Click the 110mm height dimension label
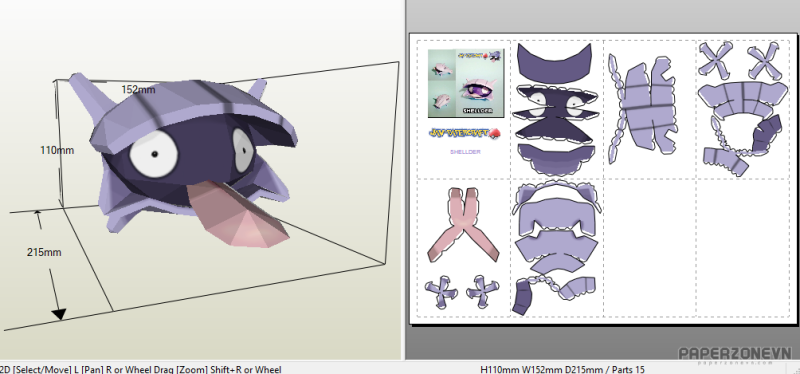 coord(57,150)
